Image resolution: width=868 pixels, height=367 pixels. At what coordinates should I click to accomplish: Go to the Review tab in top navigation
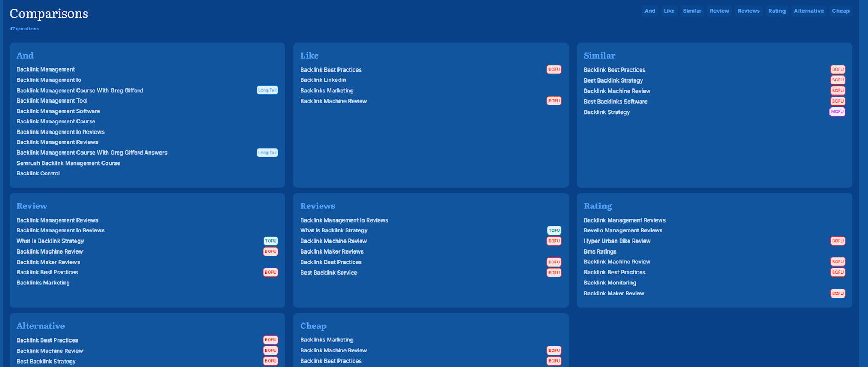click(719, 11)
